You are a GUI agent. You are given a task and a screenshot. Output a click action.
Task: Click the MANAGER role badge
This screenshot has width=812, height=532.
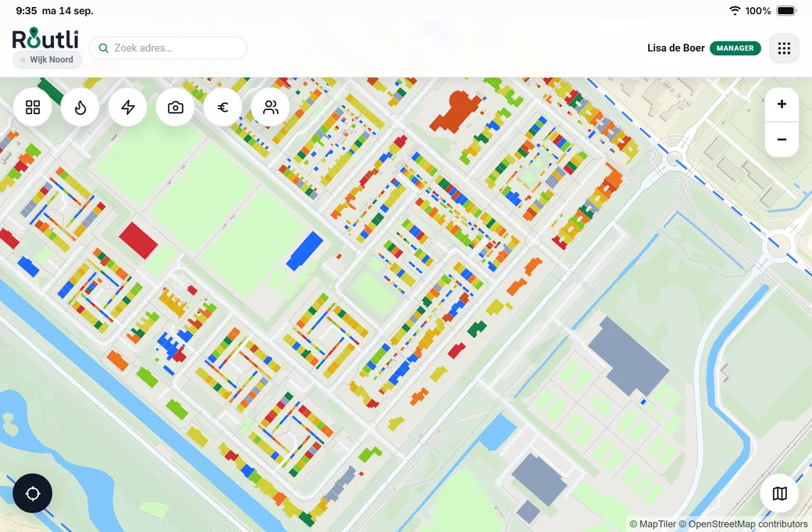tap(735, 48)
